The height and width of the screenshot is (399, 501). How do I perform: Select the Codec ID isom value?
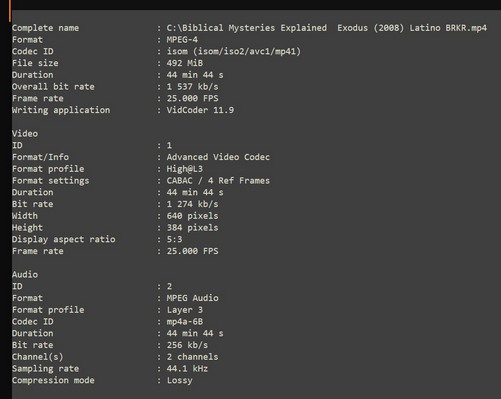[234, 51]
